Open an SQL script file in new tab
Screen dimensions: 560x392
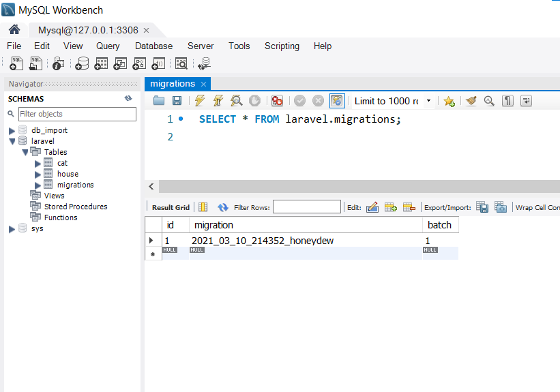[x=35, y=63]
